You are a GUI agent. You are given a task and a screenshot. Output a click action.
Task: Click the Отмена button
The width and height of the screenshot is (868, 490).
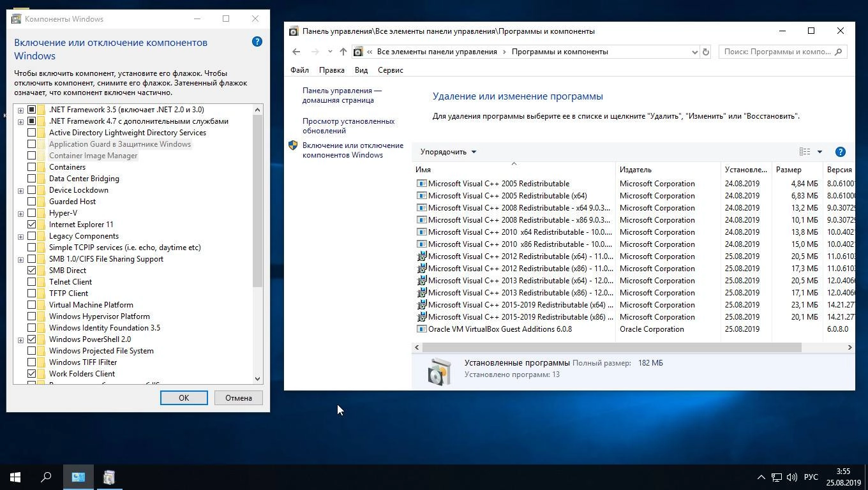point(239,397)
